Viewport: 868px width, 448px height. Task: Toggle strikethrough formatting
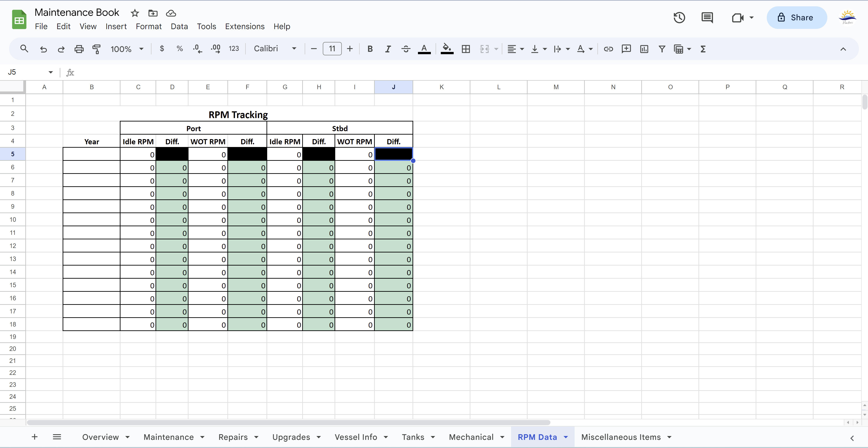(x=406, y=49)
